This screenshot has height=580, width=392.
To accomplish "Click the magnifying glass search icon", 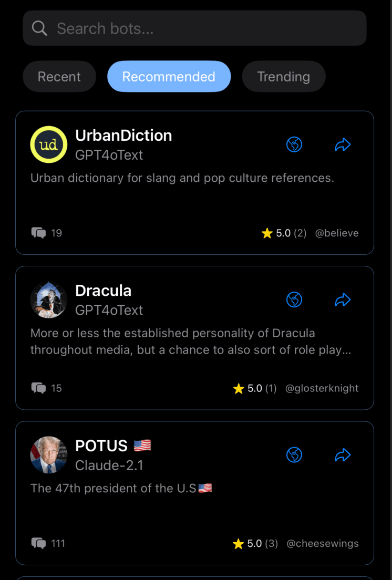I will tap(39, 28).
